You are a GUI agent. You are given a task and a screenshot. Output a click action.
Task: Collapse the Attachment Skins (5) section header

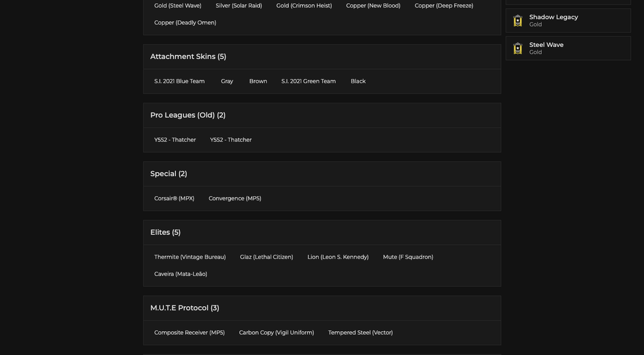point(322,56)
